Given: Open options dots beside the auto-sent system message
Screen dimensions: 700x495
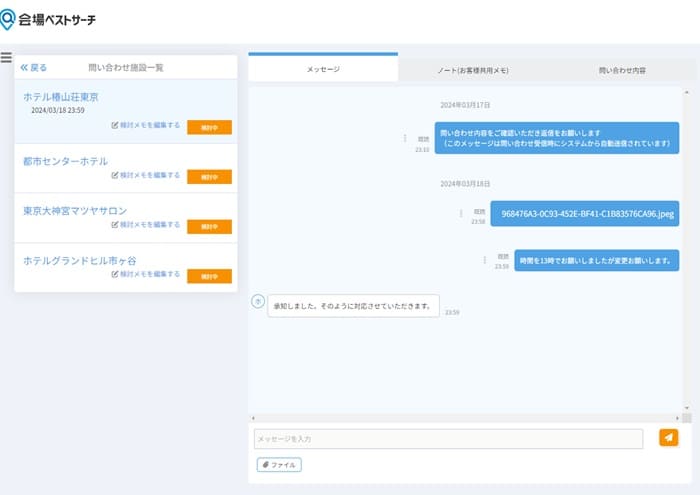Looking at the screenshot, I should [405, 138].
